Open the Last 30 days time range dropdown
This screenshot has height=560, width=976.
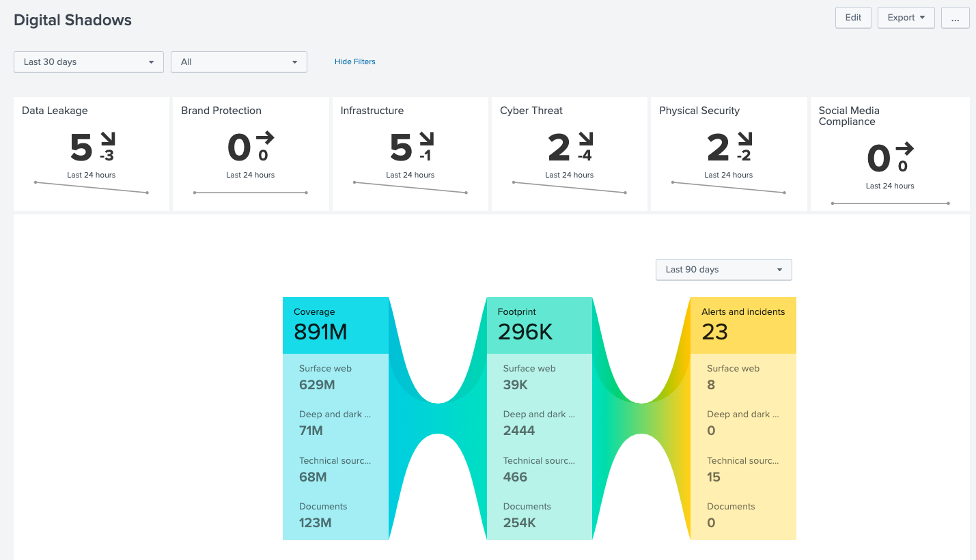coord(89,62)
